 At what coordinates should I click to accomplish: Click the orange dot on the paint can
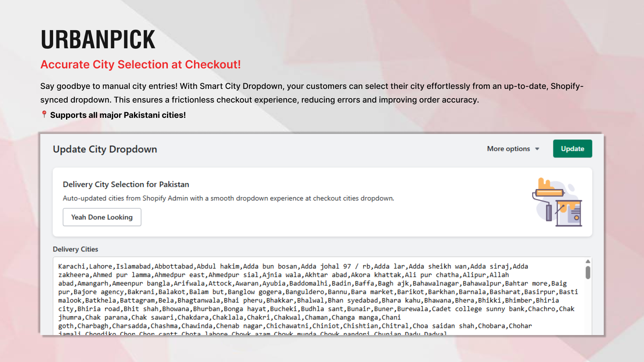pos(576,218)
